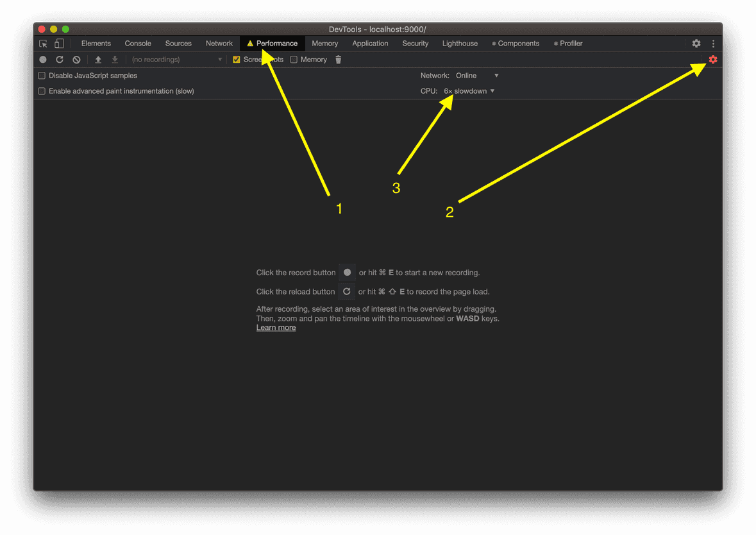Click the device toolbar toggle icon
Viewport: 756px width, 535px height.
(58, 43)
